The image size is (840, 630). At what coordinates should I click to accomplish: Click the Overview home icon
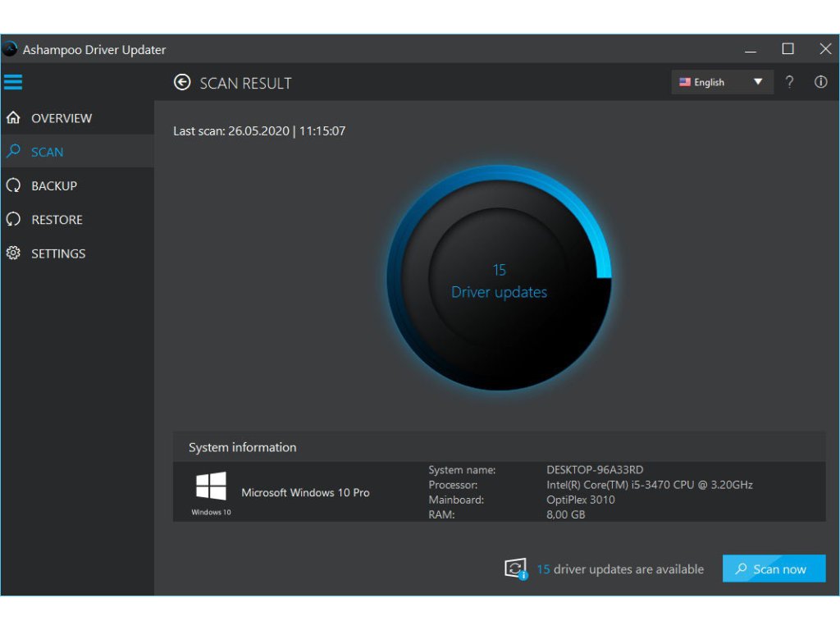pos(13,118)
